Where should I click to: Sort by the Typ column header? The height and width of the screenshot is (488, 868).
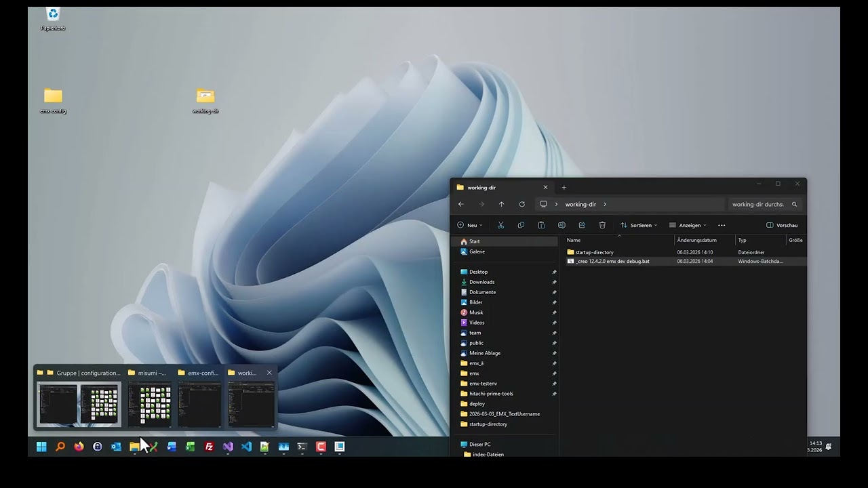click(x=742, y=240)
